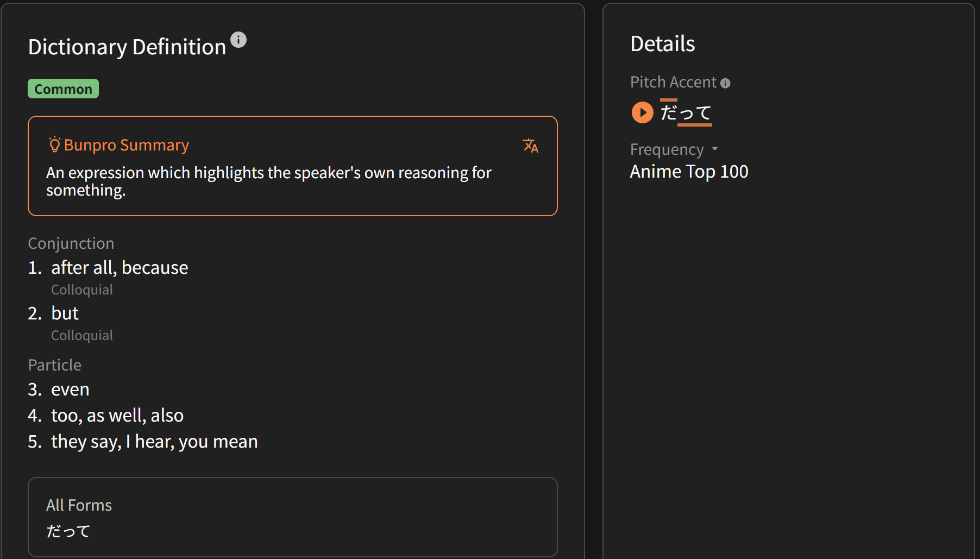Expand the Frequency dropdown arrow

click(715, 149)
